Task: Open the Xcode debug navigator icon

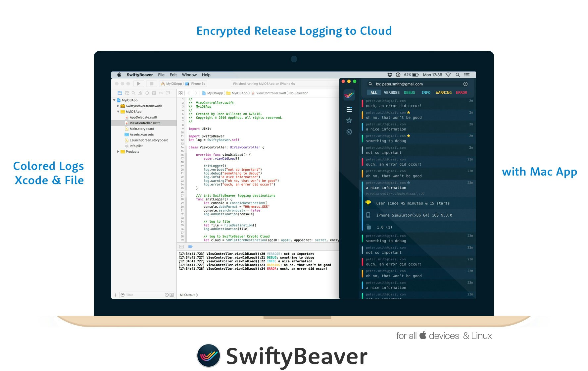Action: tap(154, 93)
